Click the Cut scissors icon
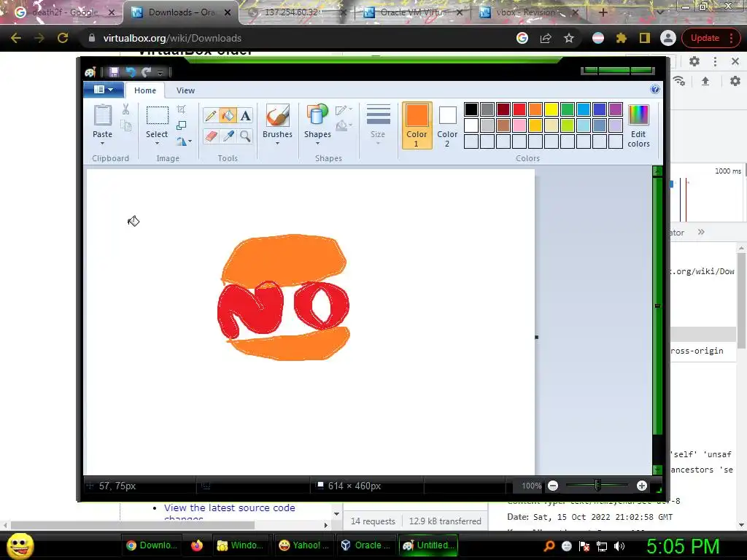747x560 pixels. pyautogui.click(x=125, y=109)
